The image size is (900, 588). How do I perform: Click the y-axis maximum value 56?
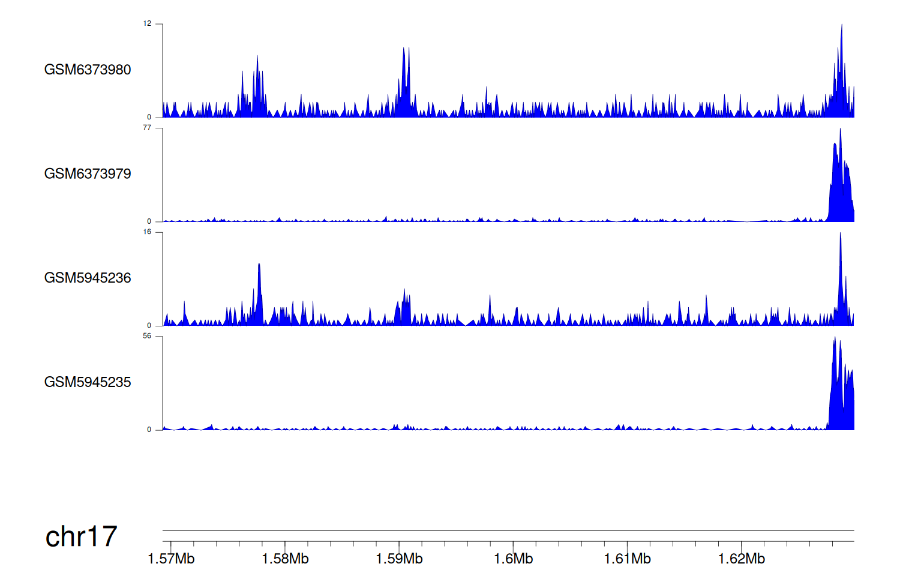point(147,336)
